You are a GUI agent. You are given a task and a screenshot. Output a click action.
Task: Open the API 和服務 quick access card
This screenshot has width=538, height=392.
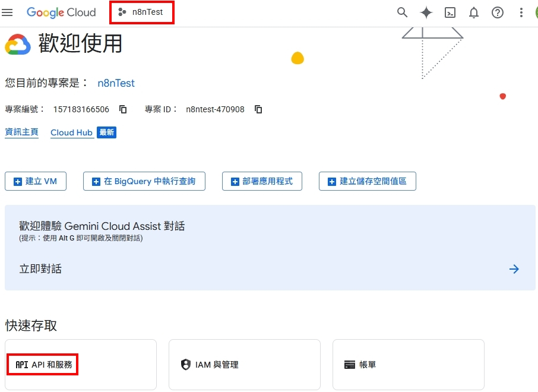pyautogui.click(x=81, y=365)
